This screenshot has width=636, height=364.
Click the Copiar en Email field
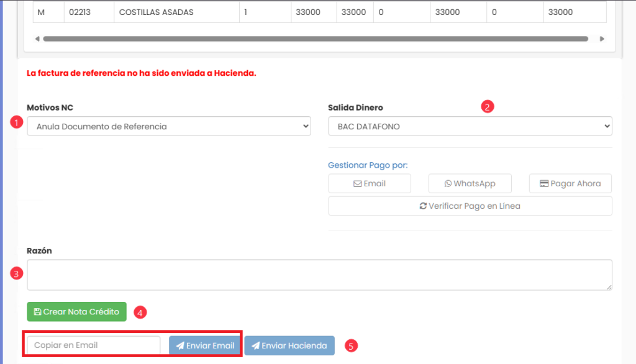(94, 345)
